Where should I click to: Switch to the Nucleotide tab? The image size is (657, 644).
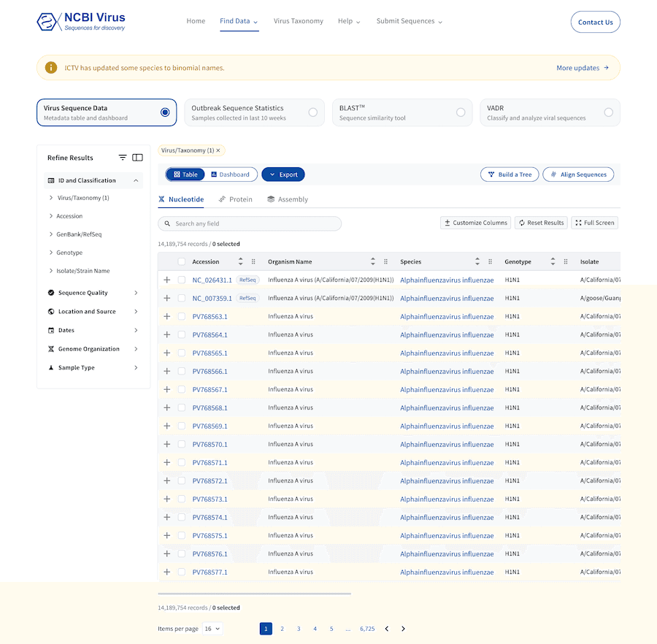(x=181, y=199)
